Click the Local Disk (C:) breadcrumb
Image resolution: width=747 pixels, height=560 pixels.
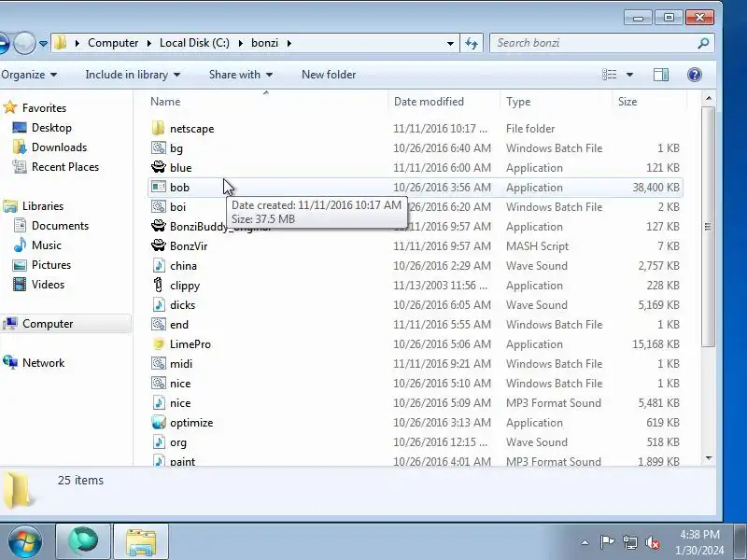tap(194, 43)
